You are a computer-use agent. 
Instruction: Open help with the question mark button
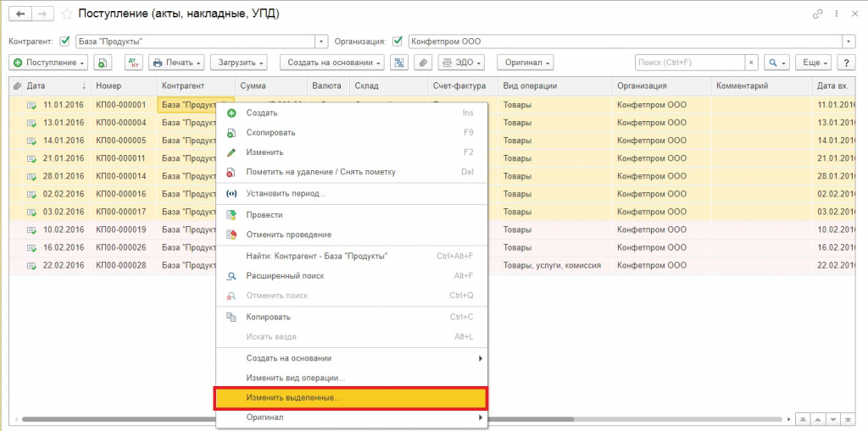point(846,63)
